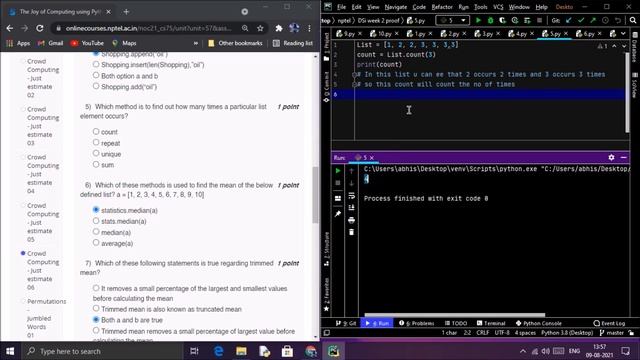Select 'stats.median(a)' option
This screenshot has width=640, height=360.
click(x=96, y=221)
